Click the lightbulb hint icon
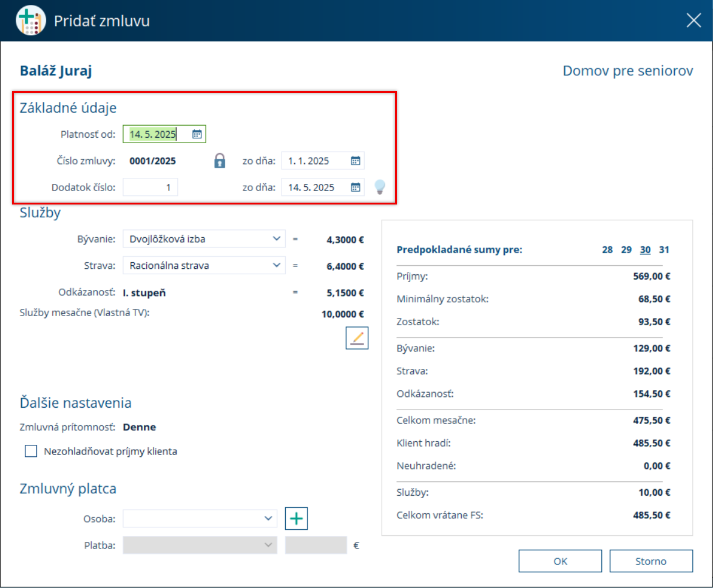 (380, 187)
